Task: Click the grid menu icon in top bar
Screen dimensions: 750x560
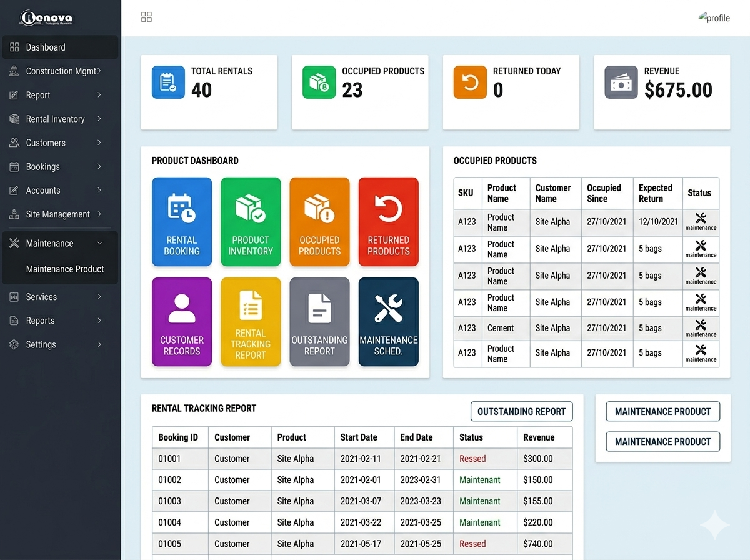Action: [x=146, y=17]
